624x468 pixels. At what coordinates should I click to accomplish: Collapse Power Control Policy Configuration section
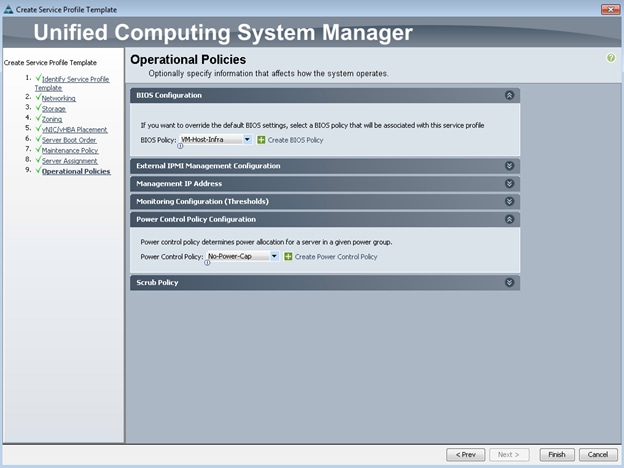(x=509, y=219)
